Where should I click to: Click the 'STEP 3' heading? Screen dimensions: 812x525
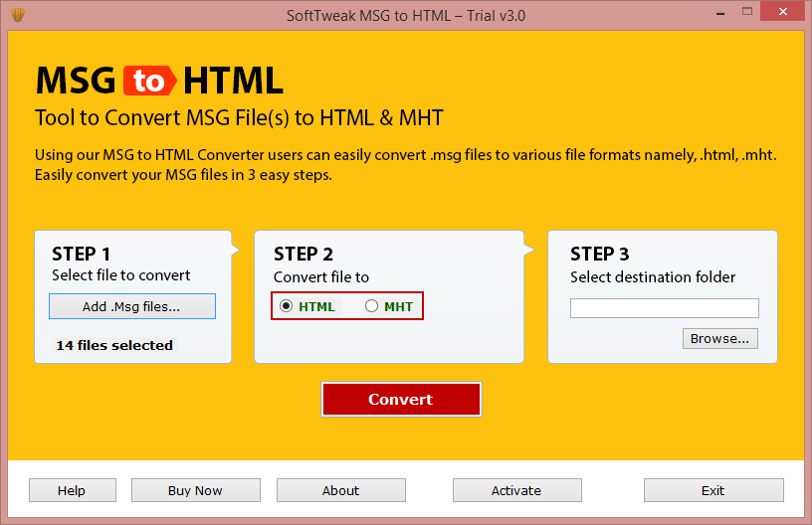pyautogui.click(x=600, y=254)
